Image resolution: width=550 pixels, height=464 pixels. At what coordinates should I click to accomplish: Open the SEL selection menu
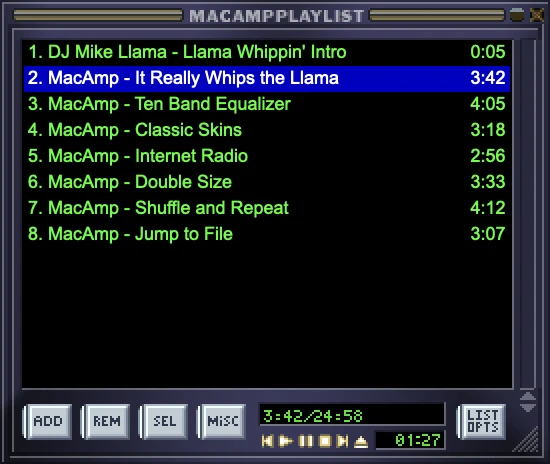pyautogui.click(x=164, y=421)
